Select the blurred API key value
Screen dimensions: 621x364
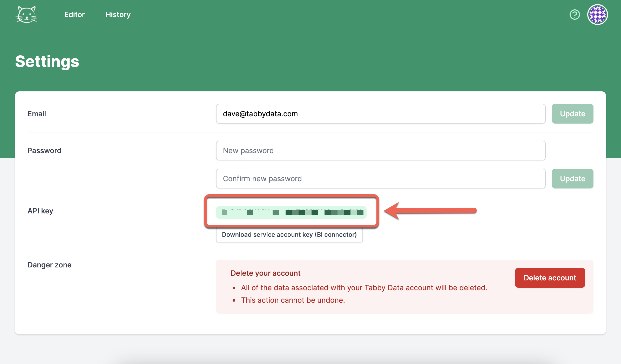pyautogui.click(x=291, y=212)
